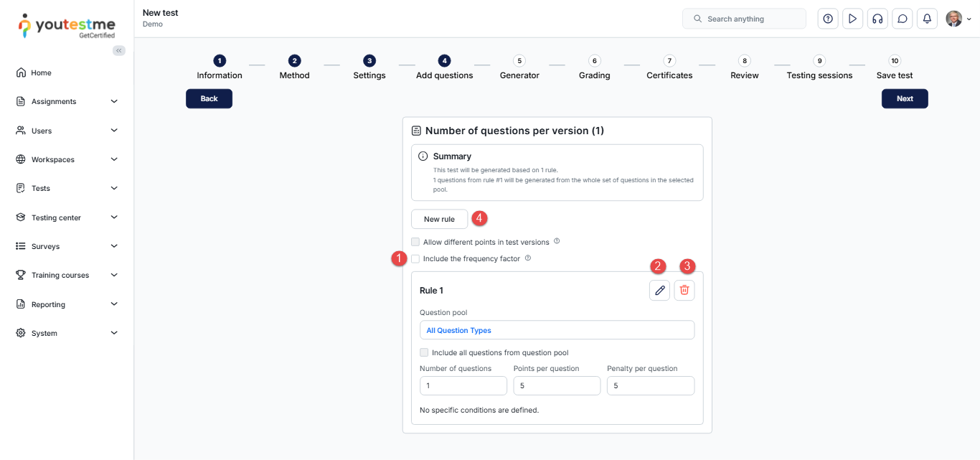Click the Number of questions field
Screen dimensions: 980x460
[x=463, y=385]
